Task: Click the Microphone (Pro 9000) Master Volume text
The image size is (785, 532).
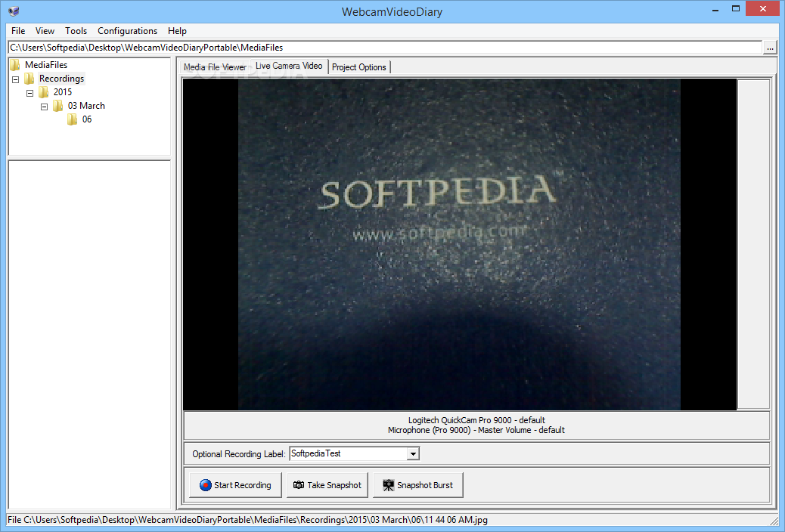Action: (476, 431)
